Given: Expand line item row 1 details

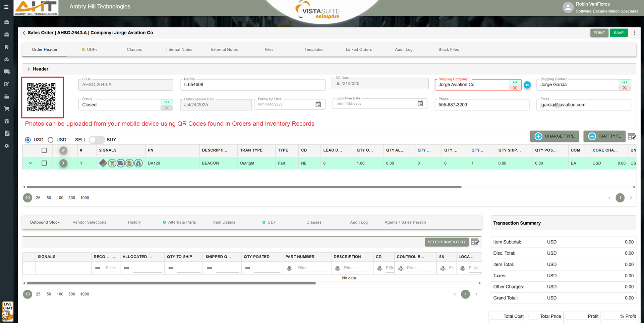Looking at the screenshot, I should pyautogui.click(x=31, y=163).
